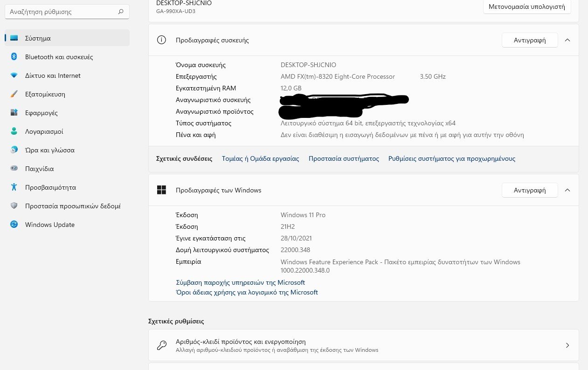Image resolution: width=588 pixels, height=370 pixels.
Task: Click the search magnifier icon
Action: (121, 12)
